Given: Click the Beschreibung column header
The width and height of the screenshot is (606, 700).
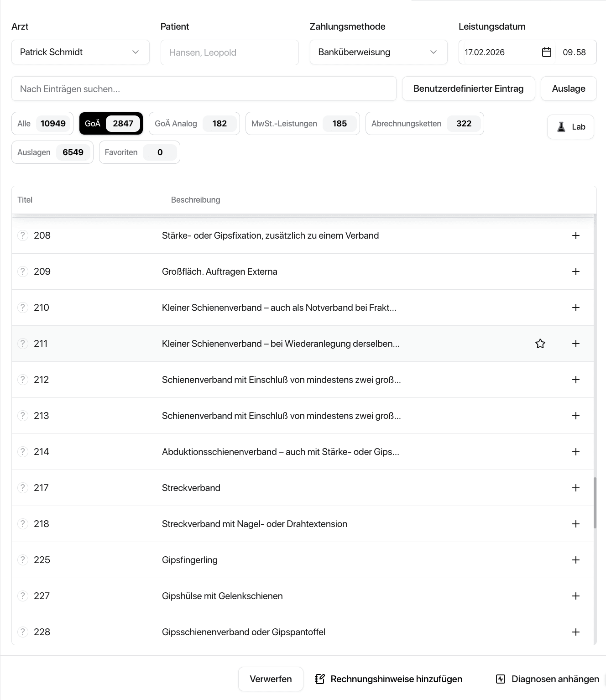Looking at the screenshot, I should [195, 200].
